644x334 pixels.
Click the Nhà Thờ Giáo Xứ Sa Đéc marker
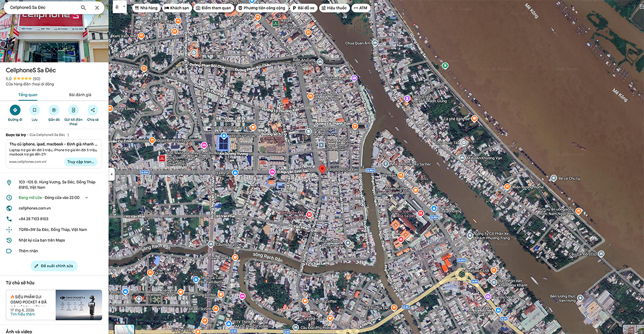pyautogui.click(x=385, y=163)
